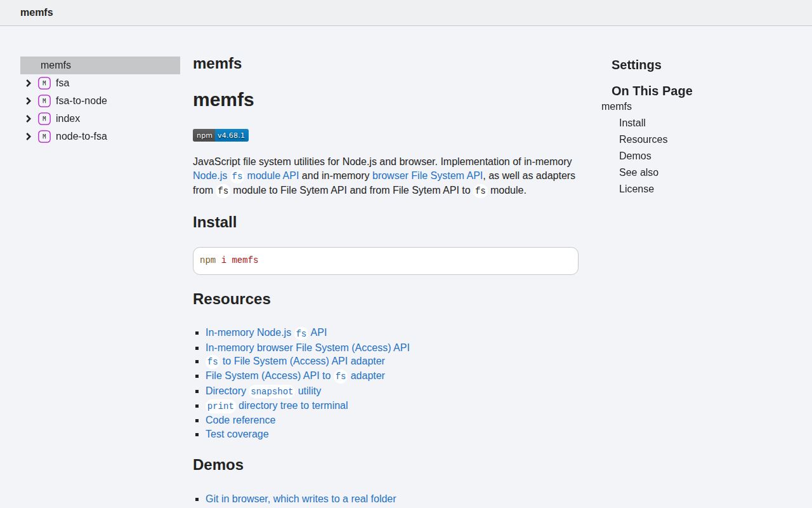The image size is (812, 508).
Task: Open fs to File System API adapter link
Action: [295, 361]
